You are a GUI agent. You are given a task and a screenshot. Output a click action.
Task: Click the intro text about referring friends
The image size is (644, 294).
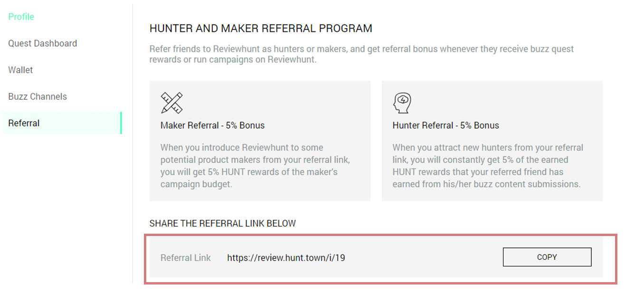click(361, 55)
